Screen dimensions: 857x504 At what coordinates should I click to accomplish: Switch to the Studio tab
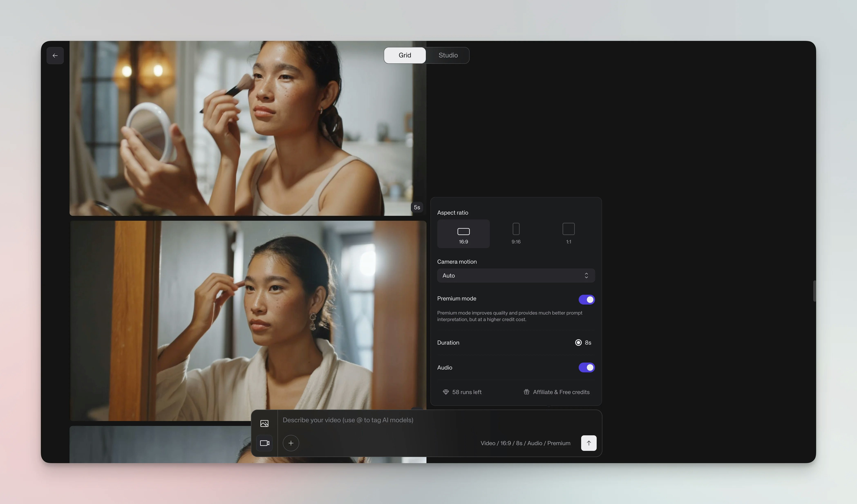point(448,55)
